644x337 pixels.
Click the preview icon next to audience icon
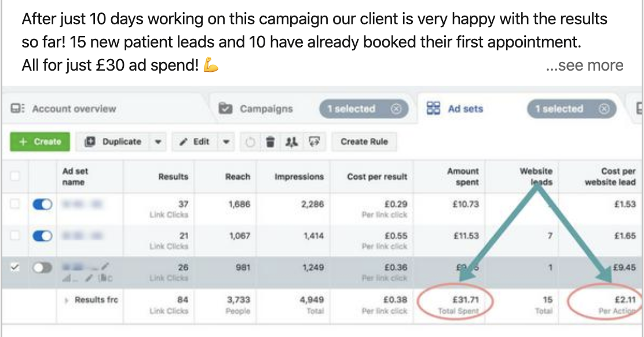[x=314, y=142]
